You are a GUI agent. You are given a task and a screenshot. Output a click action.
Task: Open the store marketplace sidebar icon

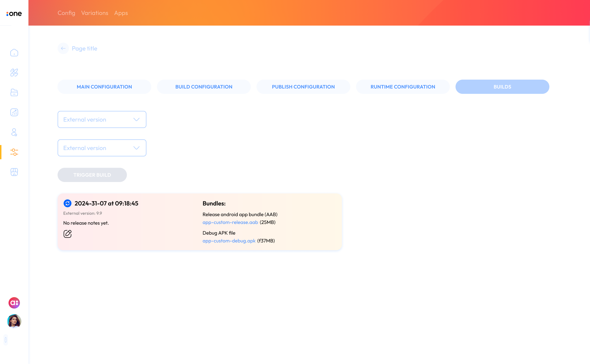click(x=14, y=172)
